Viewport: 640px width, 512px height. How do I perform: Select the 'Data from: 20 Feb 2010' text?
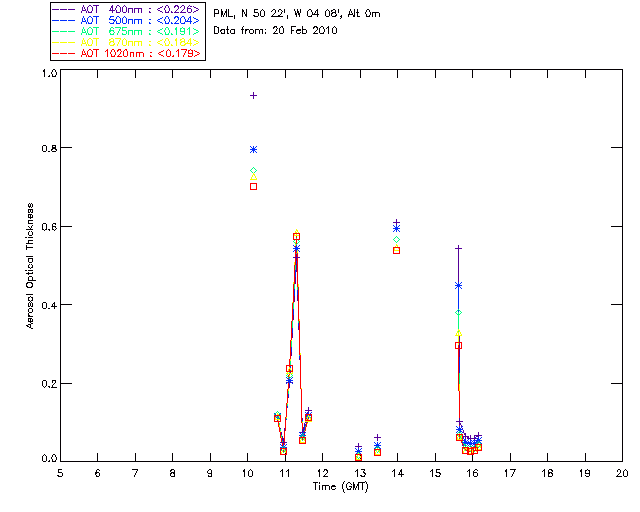coord(275,31)
